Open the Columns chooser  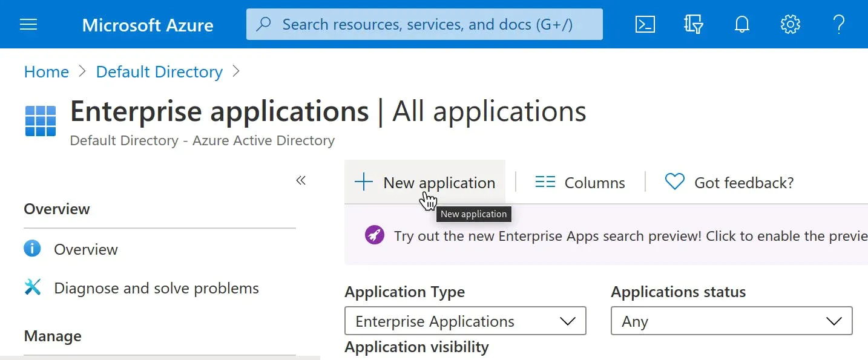tap(580, 182)
